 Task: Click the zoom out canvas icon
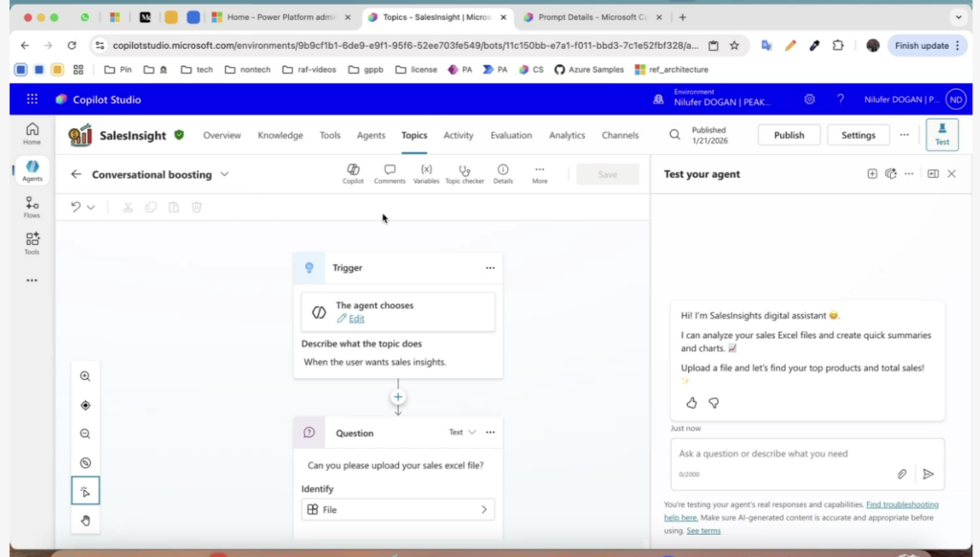tap(85, 434)
